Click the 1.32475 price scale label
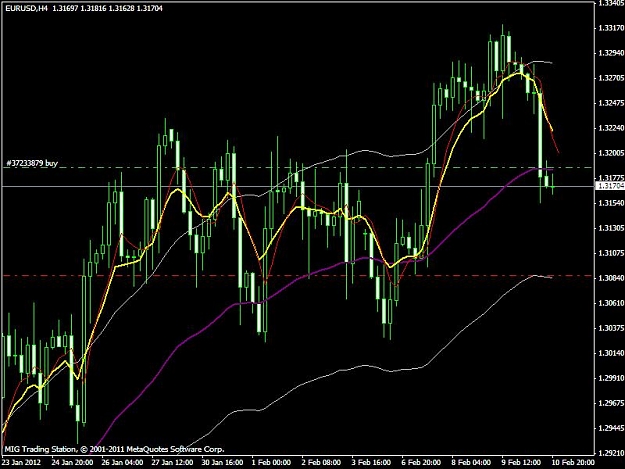Screen dimensions: 625x469 [611, 103]
